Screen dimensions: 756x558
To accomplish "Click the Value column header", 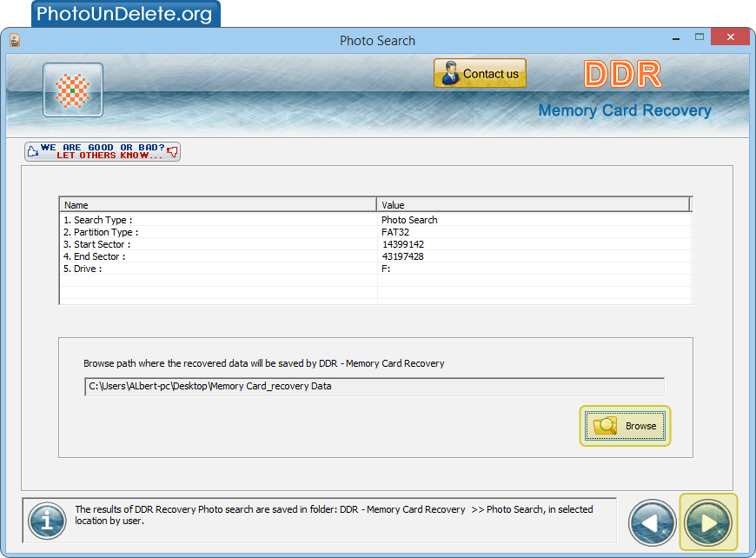I will pos(534,204).
